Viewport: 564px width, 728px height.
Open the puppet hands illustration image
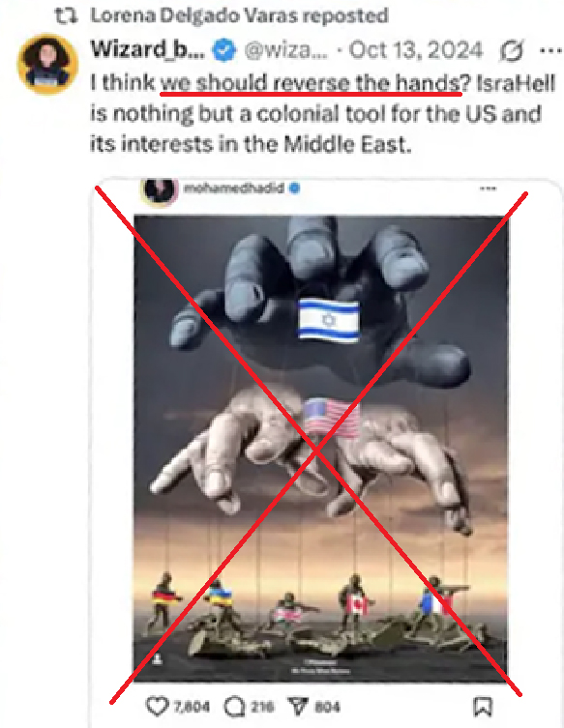pyautogui.click(x=321, y=448)
